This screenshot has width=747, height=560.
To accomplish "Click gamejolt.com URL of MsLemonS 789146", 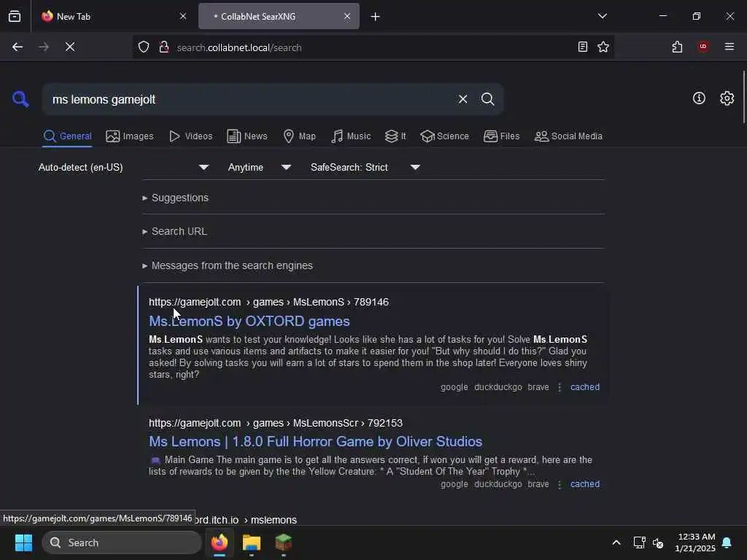I will click(268, 303).
